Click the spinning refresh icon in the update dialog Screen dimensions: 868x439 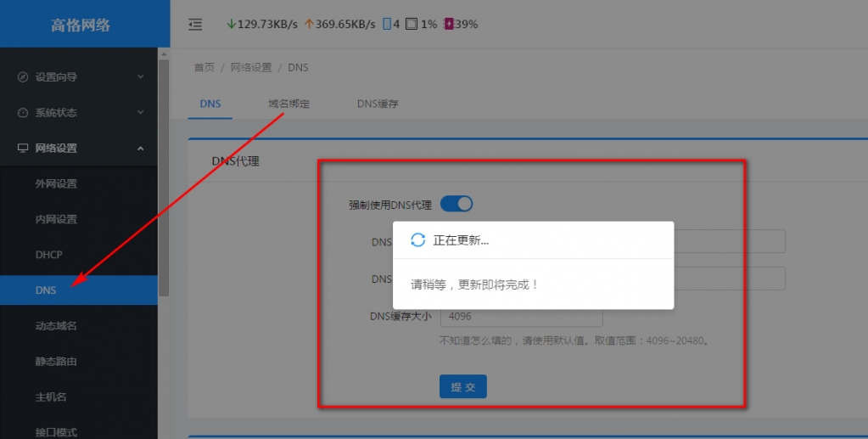click(x=418, y=240)
